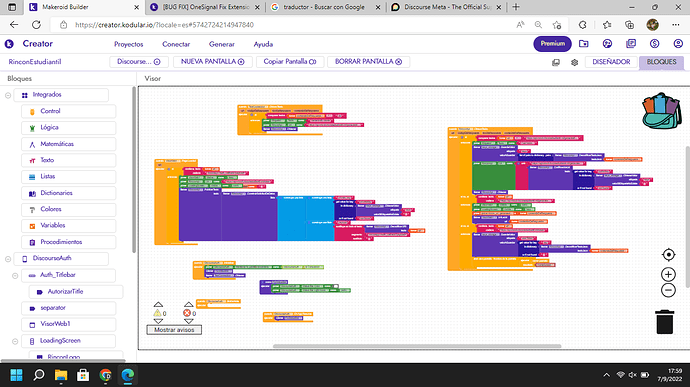Select the LoadingScreen component
The width and height of the screenshot is (690, 387).
(x=68, y=341)
